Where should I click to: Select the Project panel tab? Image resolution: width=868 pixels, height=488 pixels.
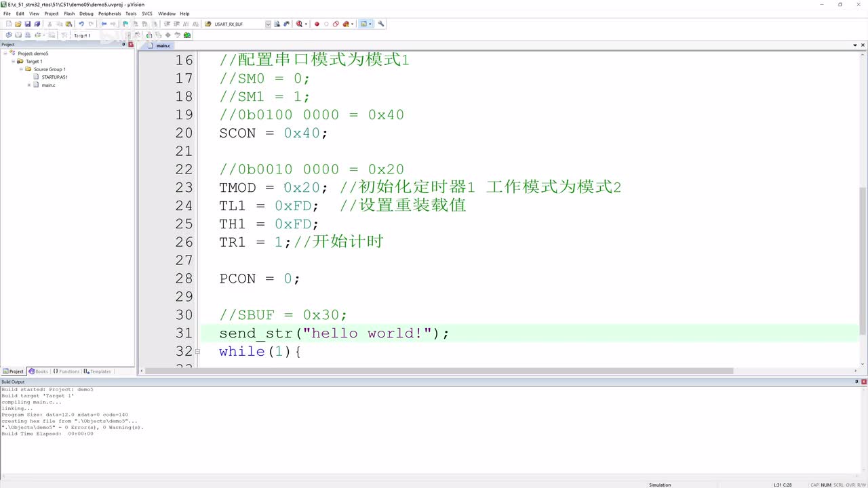tap(14, 371)
